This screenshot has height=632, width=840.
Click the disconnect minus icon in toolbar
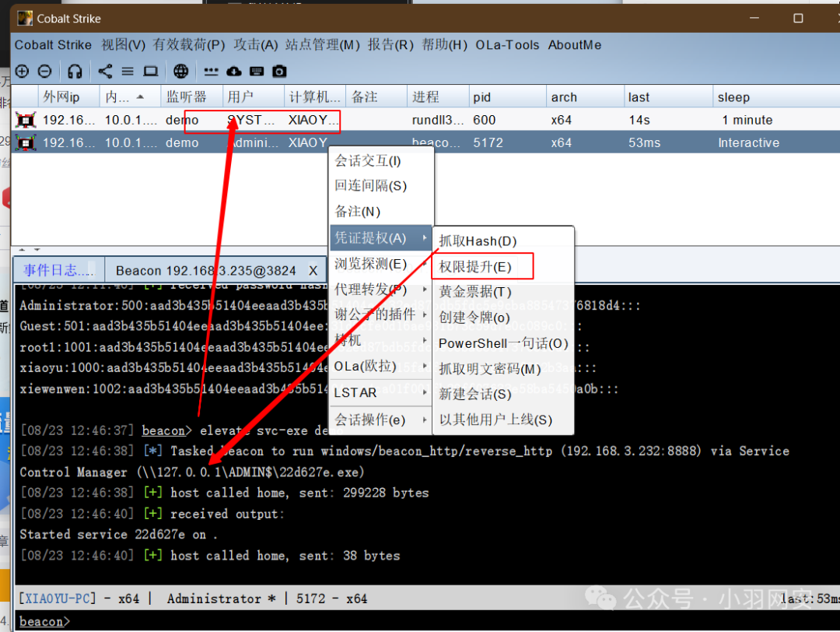tap(44, 71)
